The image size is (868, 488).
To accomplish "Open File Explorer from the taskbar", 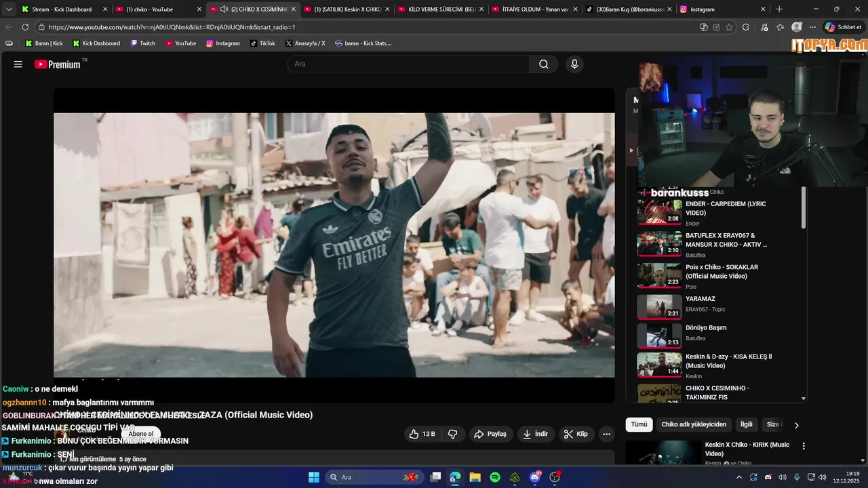I will point(475,477).
